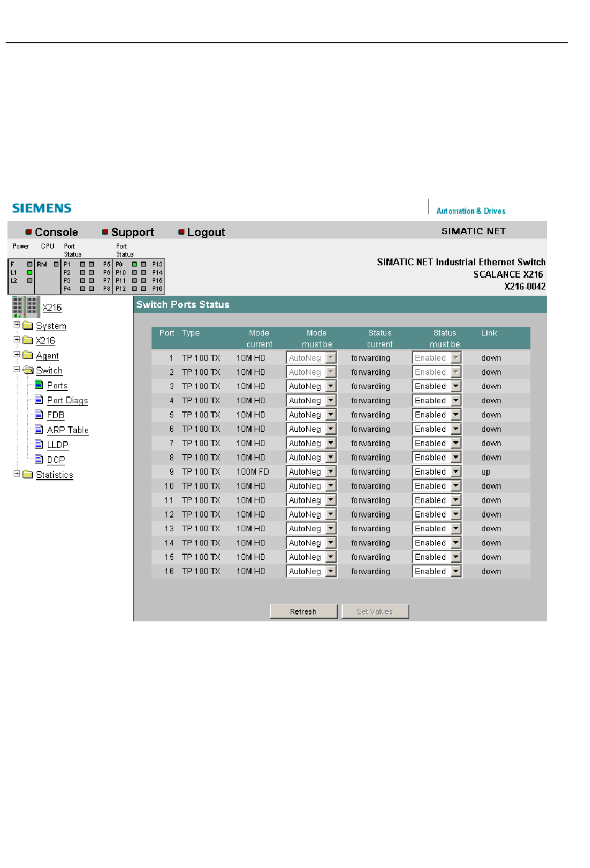Open the LLDP page link

(x=58, y=445)
